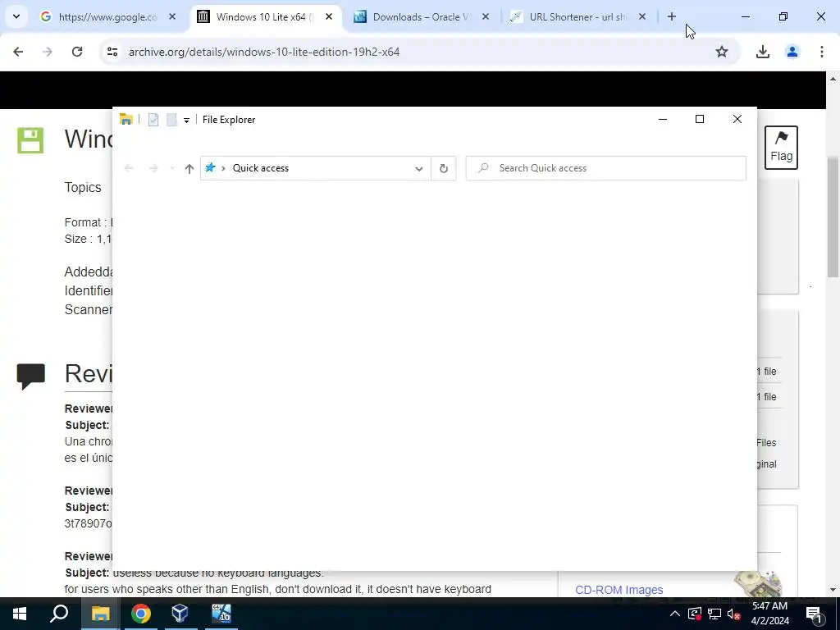
Task: Open the Chrome tab search dropdown arrow
Action: click(16, 16)
